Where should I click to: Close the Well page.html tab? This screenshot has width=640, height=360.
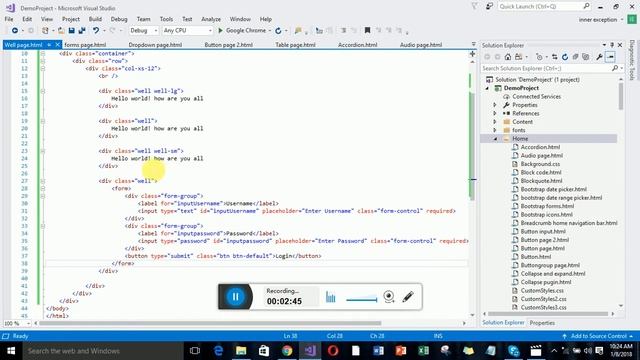click(58, 44)
